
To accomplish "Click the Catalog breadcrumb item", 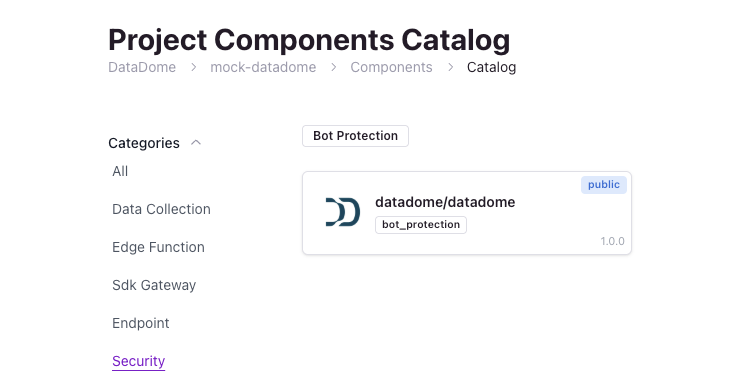I will tap(492, 67).
